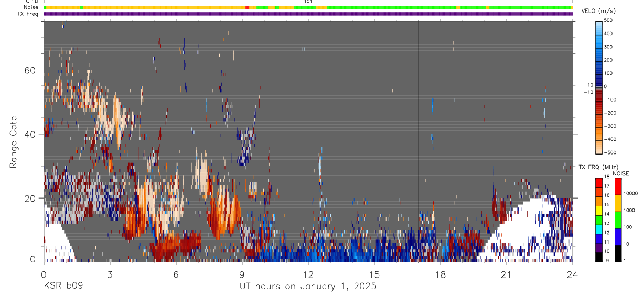
Task: Click the 1000 label on the NOISE legend
Action: (x=630, y=211)
